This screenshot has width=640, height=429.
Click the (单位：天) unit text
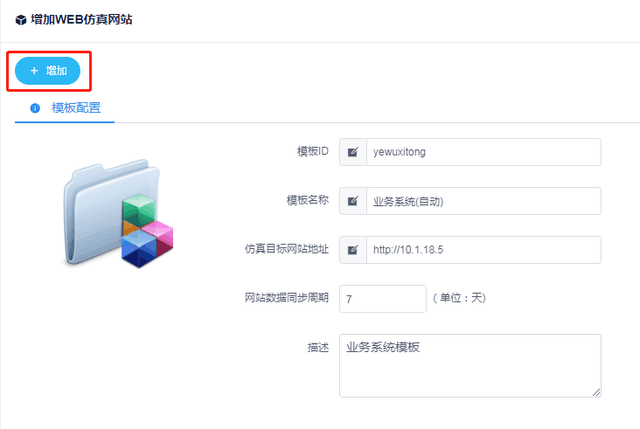(458, 298)
